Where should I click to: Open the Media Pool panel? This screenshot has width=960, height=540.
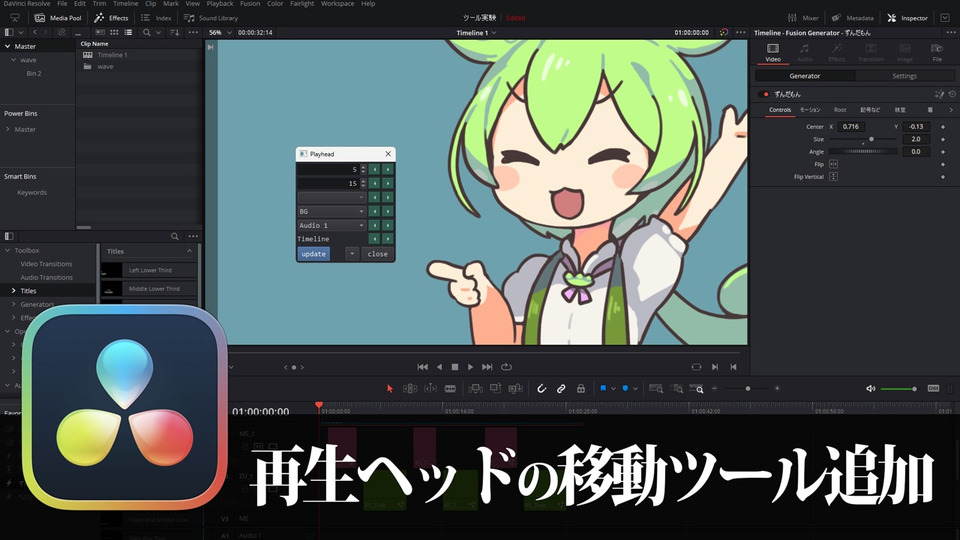pos(58,18)
